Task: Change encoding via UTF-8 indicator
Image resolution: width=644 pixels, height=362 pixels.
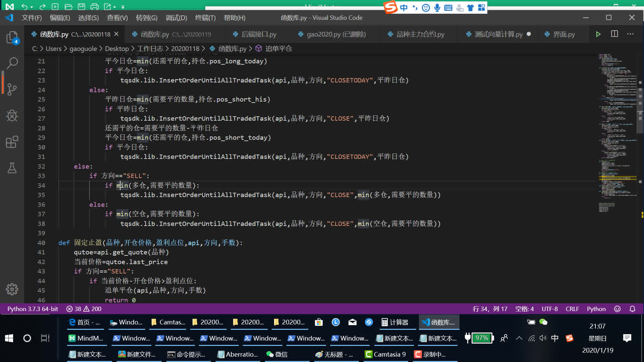Action: 549,309
